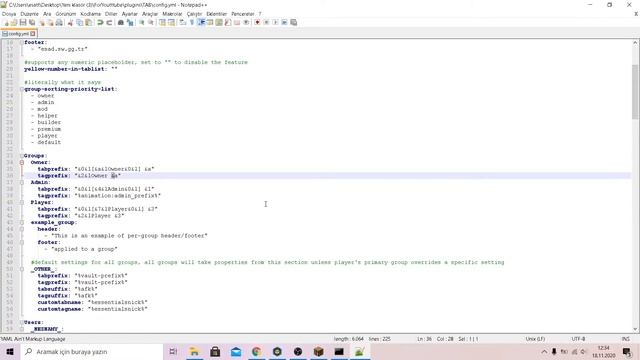
Task: Toggle INS insert mode in status bar
Action: click(x=625, y=339)
